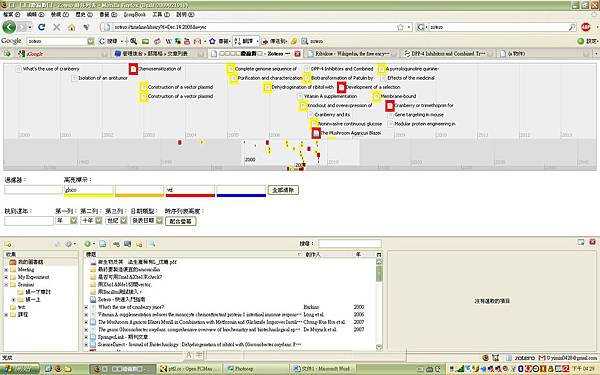Click the jump-to-year input field

29,221
